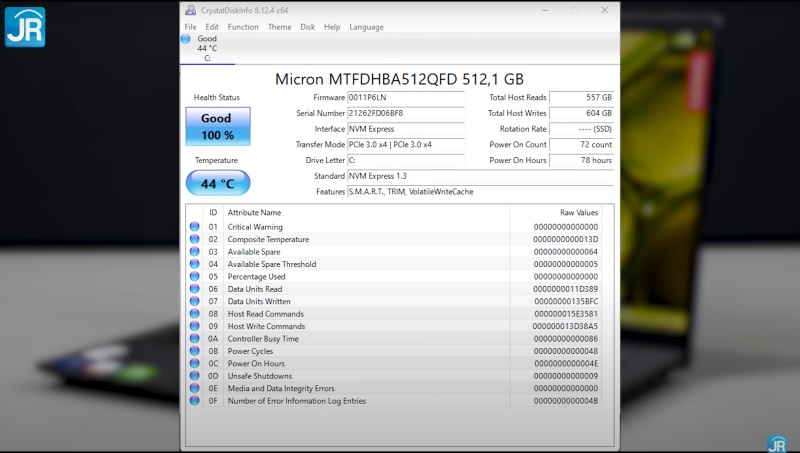The width and height of the screenshot is (800, 453).
Task: Click the Features field S.M.A.R.T., TRIM
Action: click(x=480, y=192)
